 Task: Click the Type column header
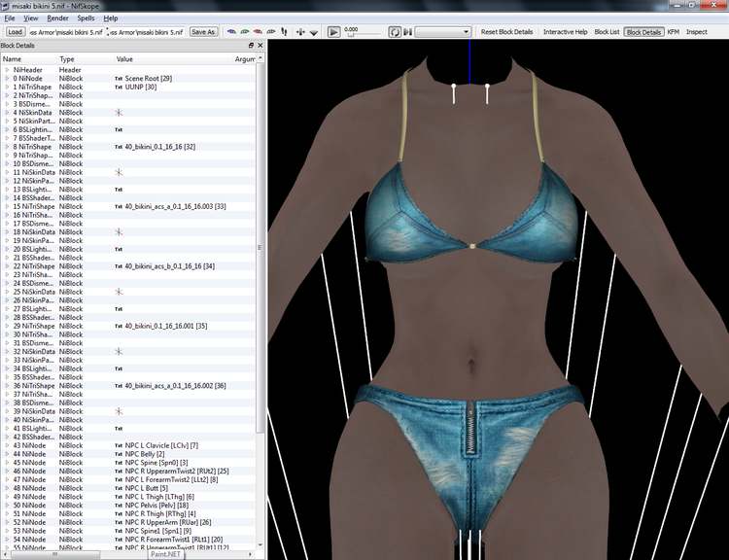tap(86, 59)
